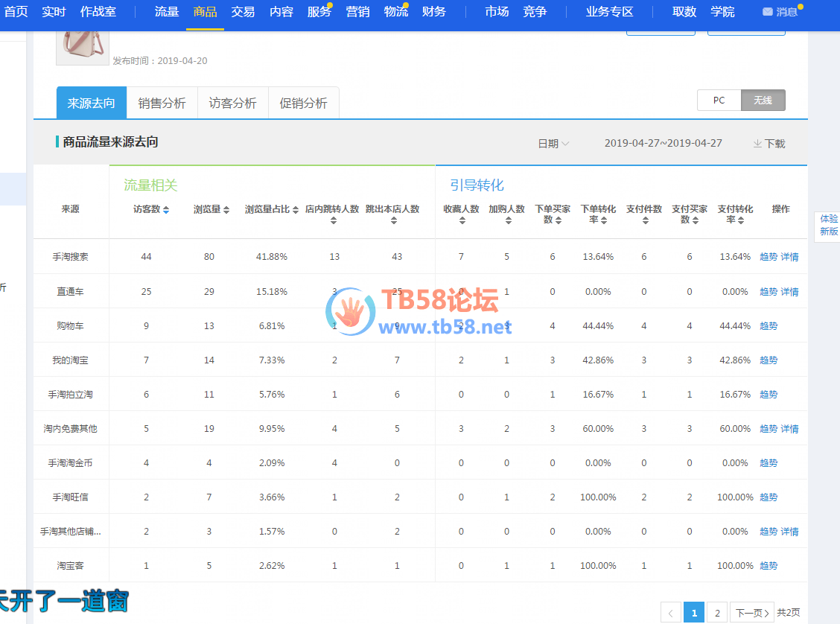Expand the 日期 date dropdown
Screen dimensions: 840x624
tap(553, 144)
